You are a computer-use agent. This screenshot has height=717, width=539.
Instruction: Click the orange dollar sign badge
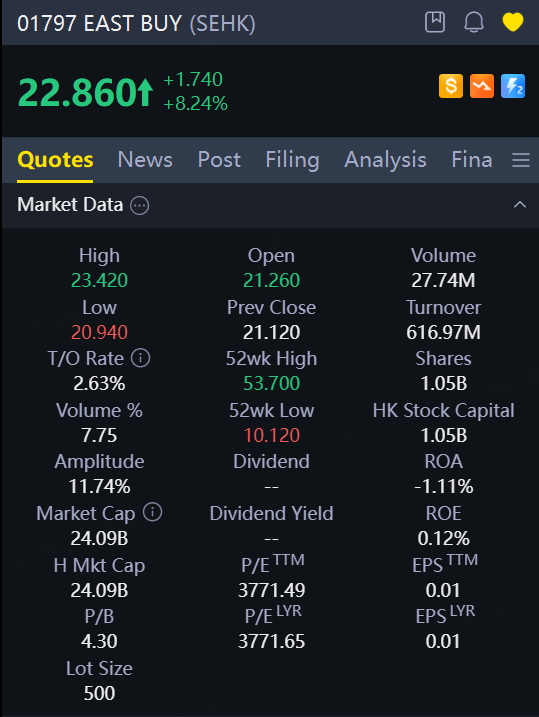[451, 86]
